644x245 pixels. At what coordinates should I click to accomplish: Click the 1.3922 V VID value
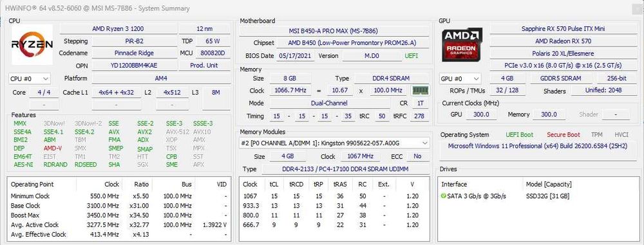pyautogui.click(x=215, y=225)
